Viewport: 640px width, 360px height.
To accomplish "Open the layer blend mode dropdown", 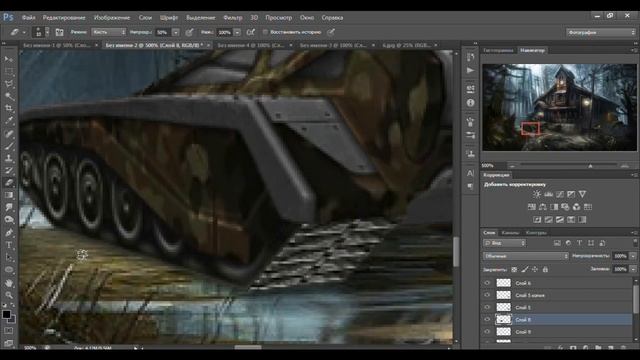I will [526, 256].
